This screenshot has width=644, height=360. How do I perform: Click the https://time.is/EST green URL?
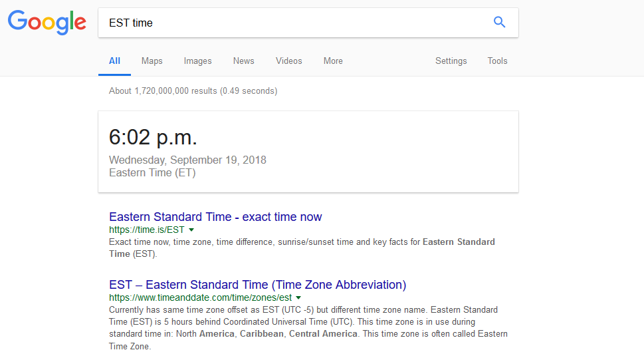point(147,230)
